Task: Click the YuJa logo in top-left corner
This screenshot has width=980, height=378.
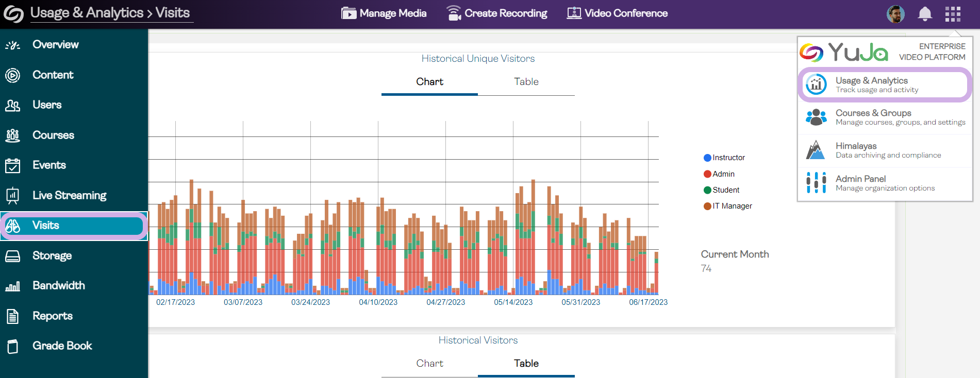Action: pos(13,14)
